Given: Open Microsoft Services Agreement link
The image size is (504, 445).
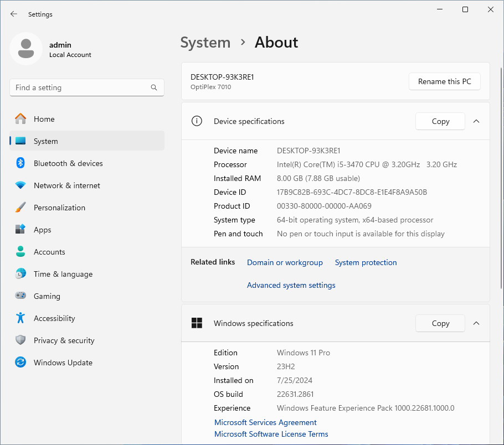Looking at the screenshot, I should pyautogui.click(x=265, y=422).
